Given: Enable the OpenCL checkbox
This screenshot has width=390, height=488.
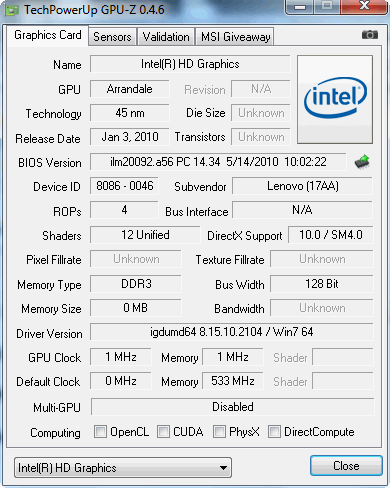Looking at the screenshot, I should tap(100, 431).
